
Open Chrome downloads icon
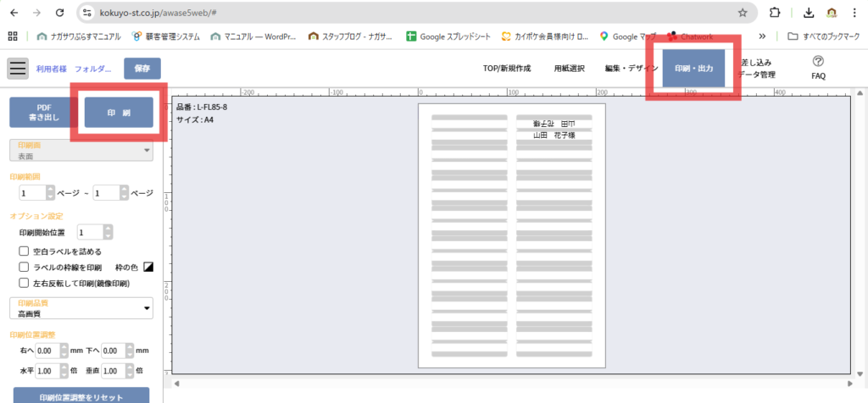point(808,13)
